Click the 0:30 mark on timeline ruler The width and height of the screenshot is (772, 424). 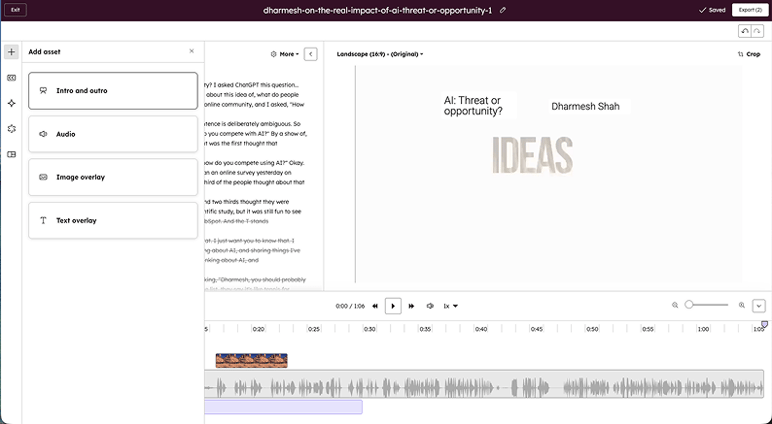point(369,329)
